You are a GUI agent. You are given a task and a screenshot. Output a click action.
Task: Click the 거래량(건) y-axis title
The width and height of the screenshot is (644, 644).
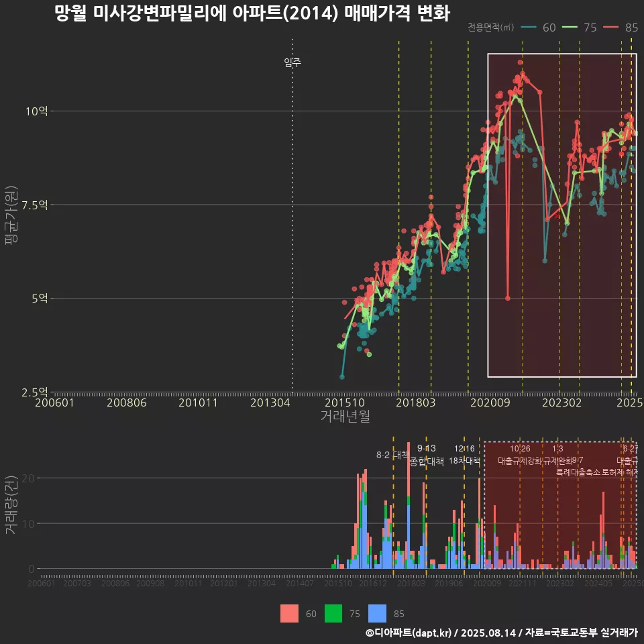tap(11, 504)
